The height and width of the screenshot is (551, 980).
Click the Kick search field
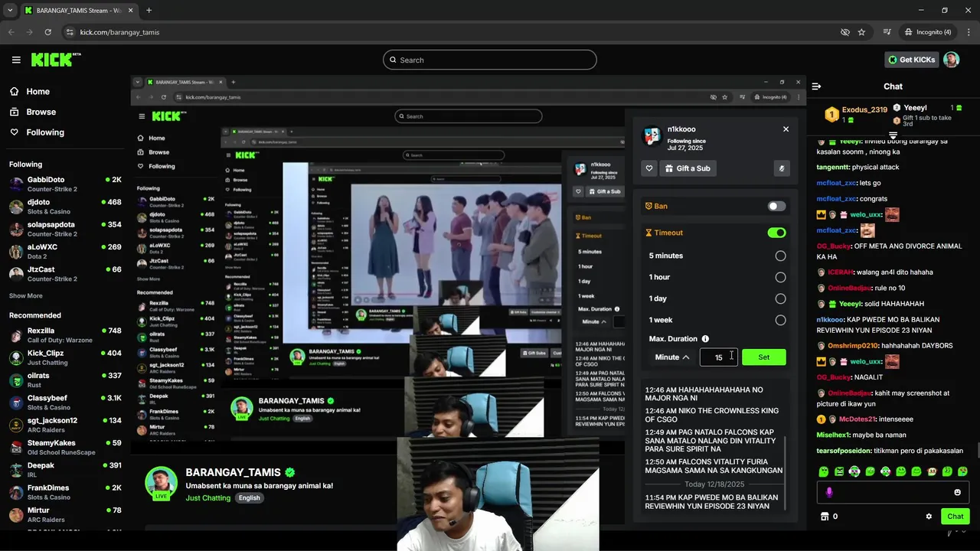click(490, 60)
